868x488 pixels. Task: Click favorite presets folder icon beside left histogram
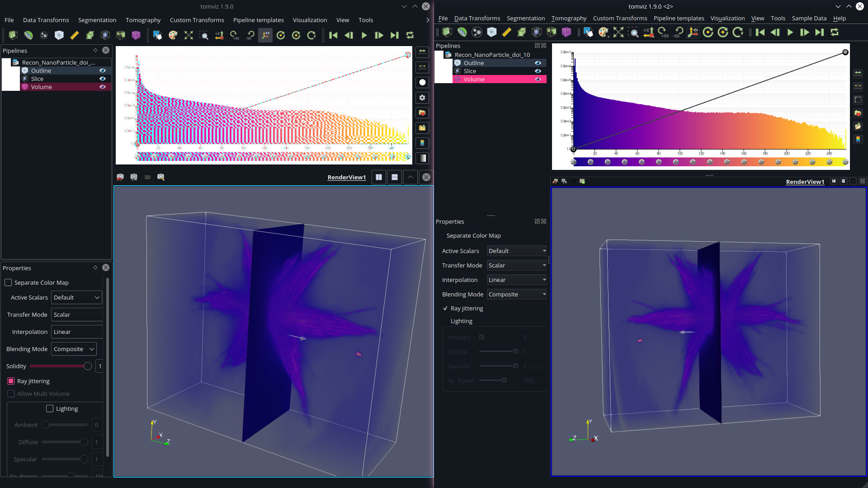422,113
